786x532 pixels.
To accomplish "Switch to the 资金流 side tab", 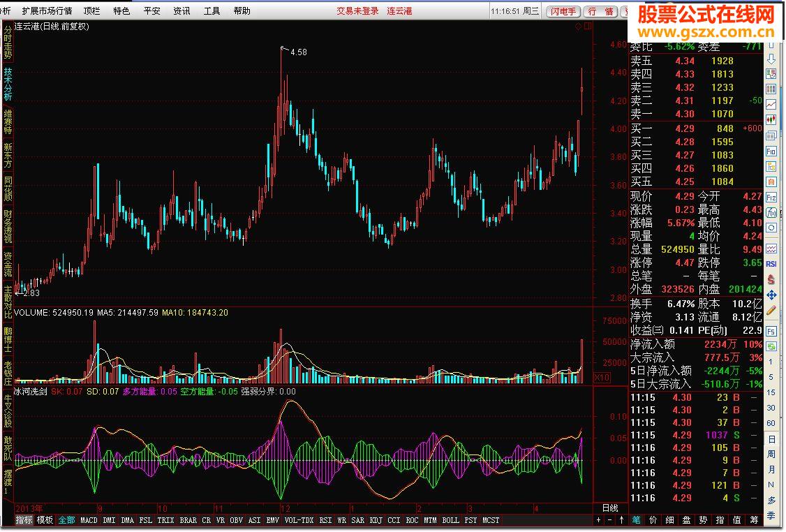I will coord(8,265).
